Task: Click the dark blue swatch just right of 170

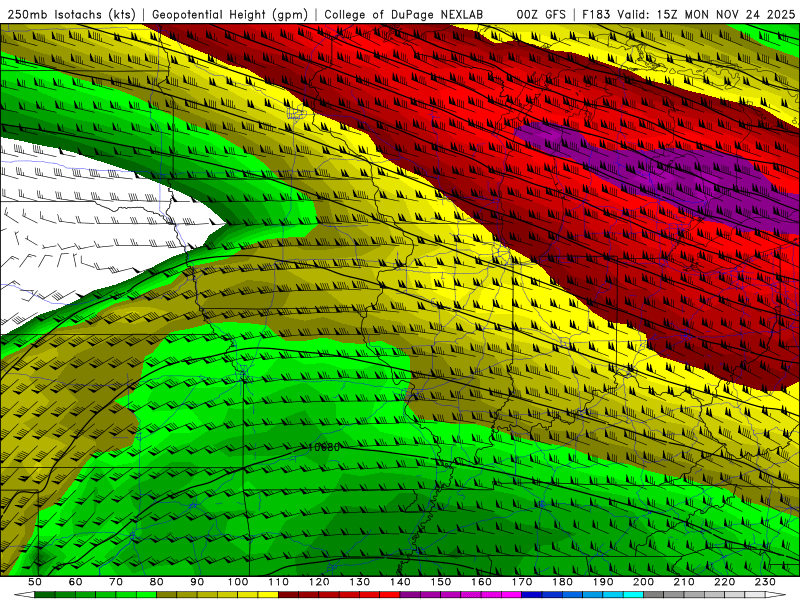Action: pos(532,595)
